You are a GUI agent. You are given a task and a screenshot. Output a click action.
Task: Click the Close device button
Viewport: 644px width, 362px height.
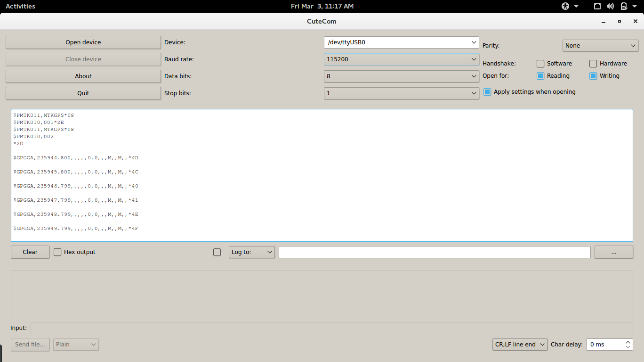click(x=83, y=59)
